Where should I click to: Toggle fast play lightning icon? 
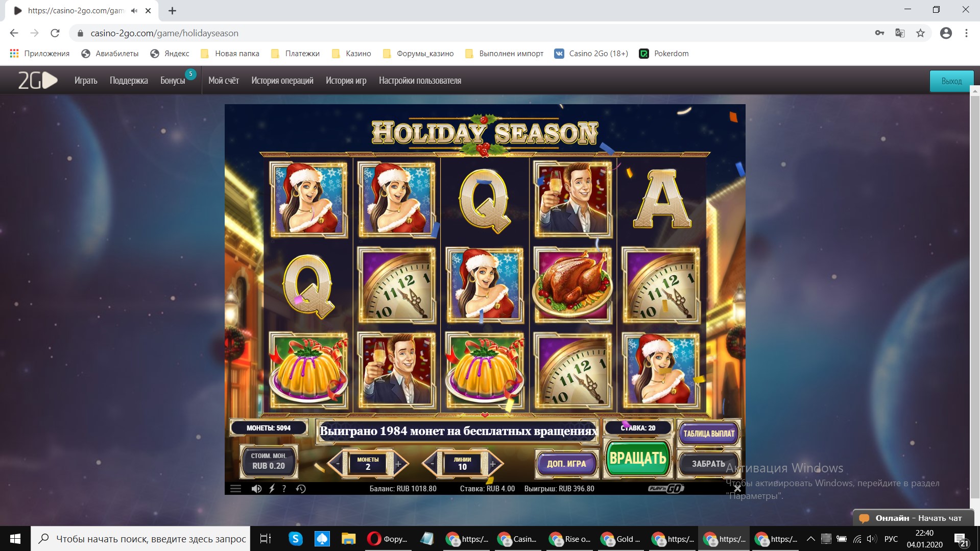[272, 489]
